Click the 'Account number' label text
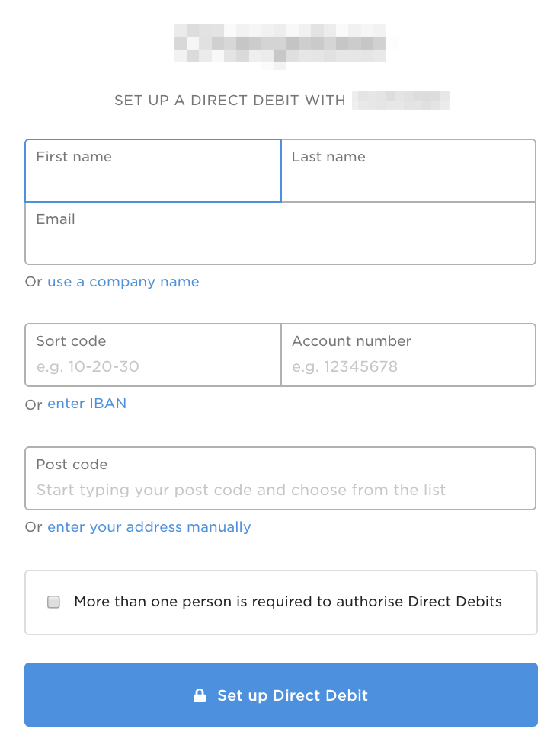Screen dimensions: 560x751 pyautogui.click(x=351, y=341)
